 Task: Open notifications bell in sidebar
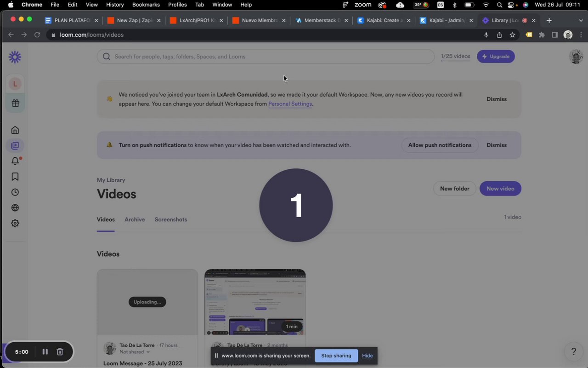tap(15, 161)
